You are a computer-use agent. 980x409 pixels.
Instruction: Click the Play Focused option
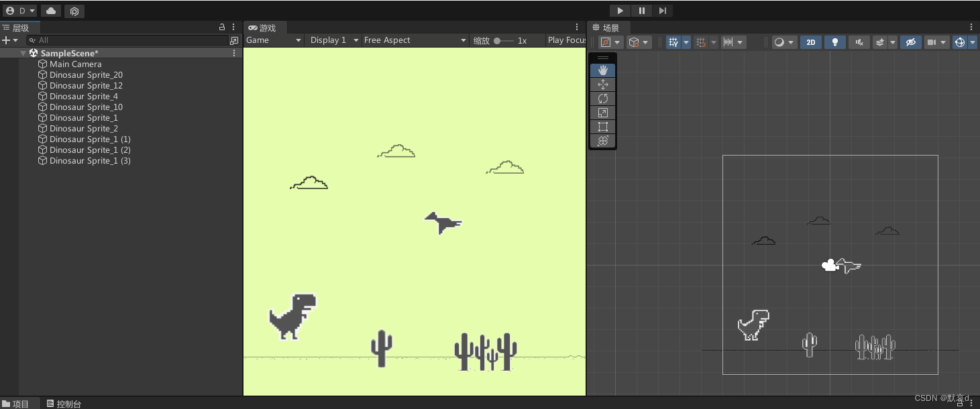coord(566,40)
